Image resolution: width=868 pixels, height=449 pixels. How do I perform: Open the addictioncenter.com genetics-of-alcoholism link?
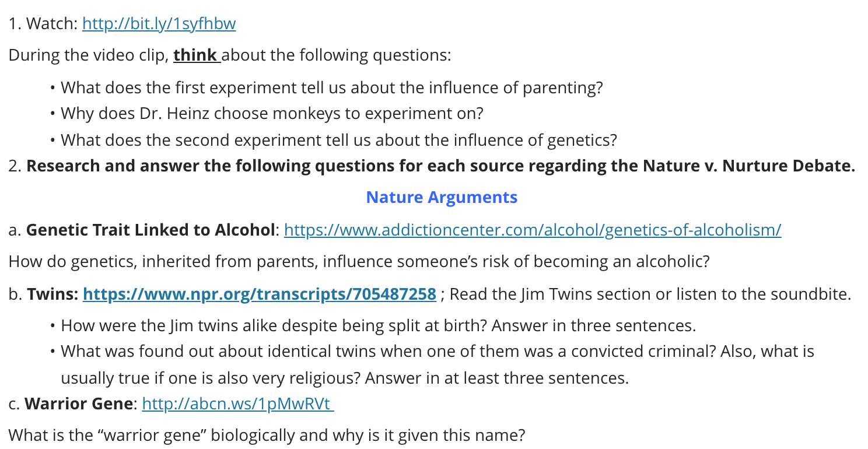click(x=533, y=230)
